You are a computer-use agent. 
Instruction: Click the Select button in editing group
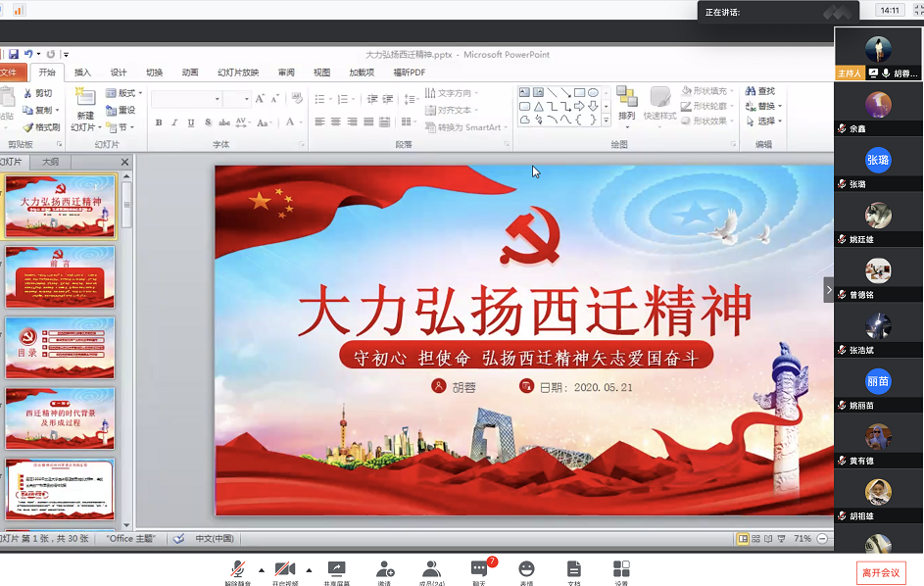point(763,121)
